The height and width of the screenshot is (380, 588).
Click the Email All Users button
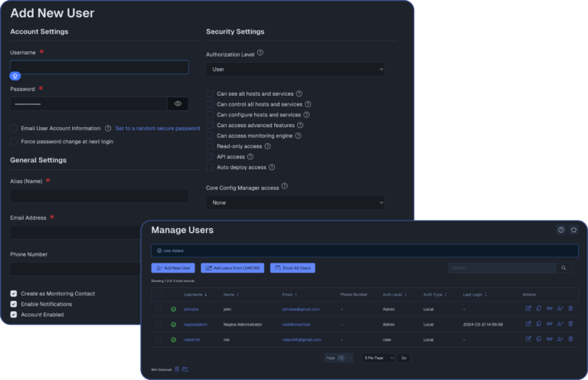pyautogui.click(x=292, y=268)
